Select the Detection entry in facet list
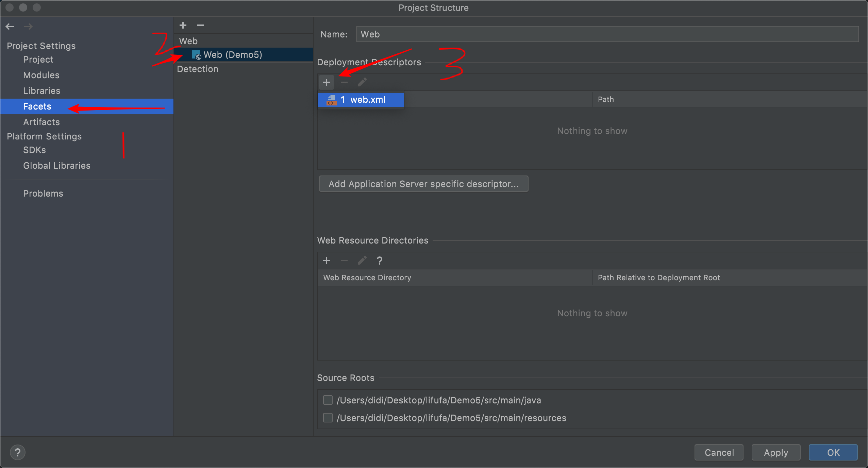Viewport: 868px width, 468px height. coord(198,69)
